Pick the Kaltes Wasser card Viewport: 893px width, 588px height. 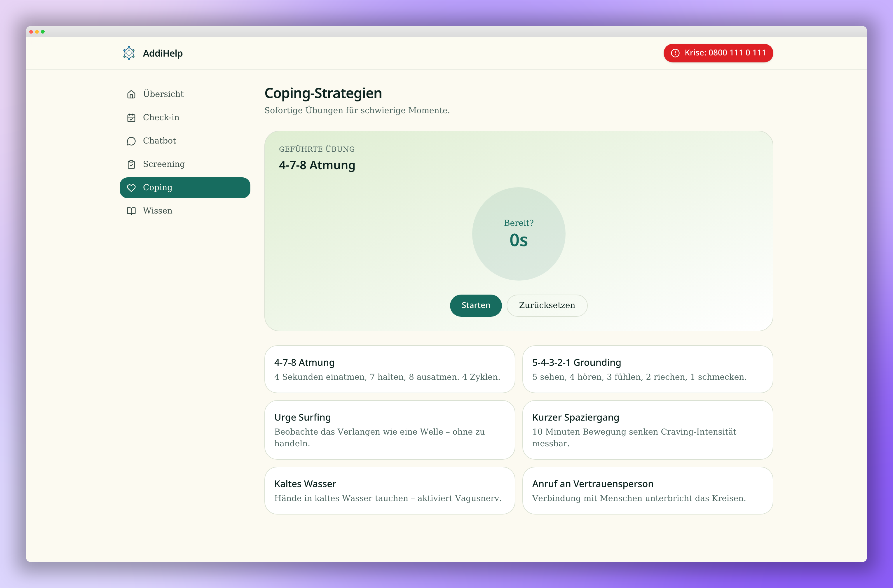point(390,491)
